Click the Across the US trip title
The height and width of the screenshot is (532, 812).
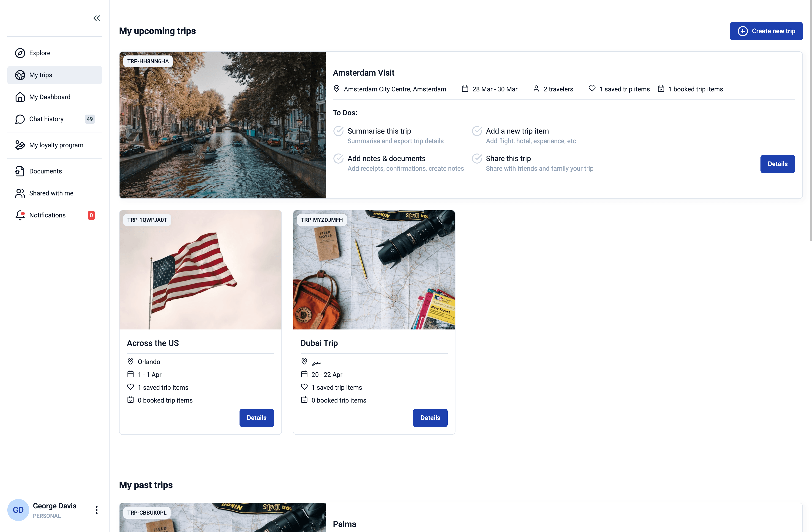click(153, 343)
